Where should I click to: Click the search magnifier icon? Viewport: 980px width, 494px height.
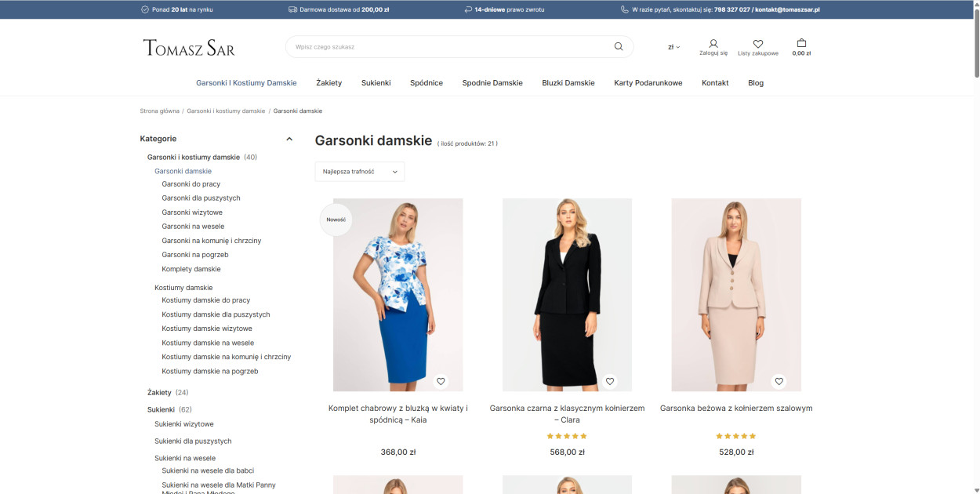click(619, 47)
